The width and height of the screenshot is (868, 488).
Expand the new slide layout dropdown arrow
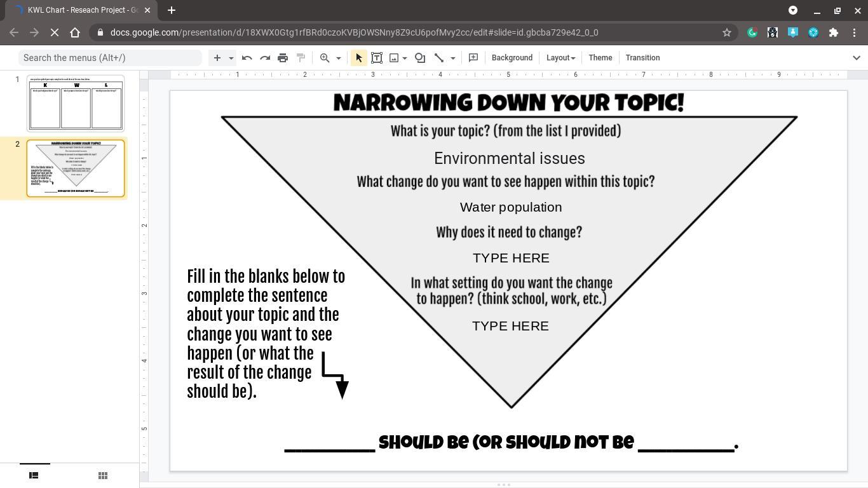coord(231,58)
